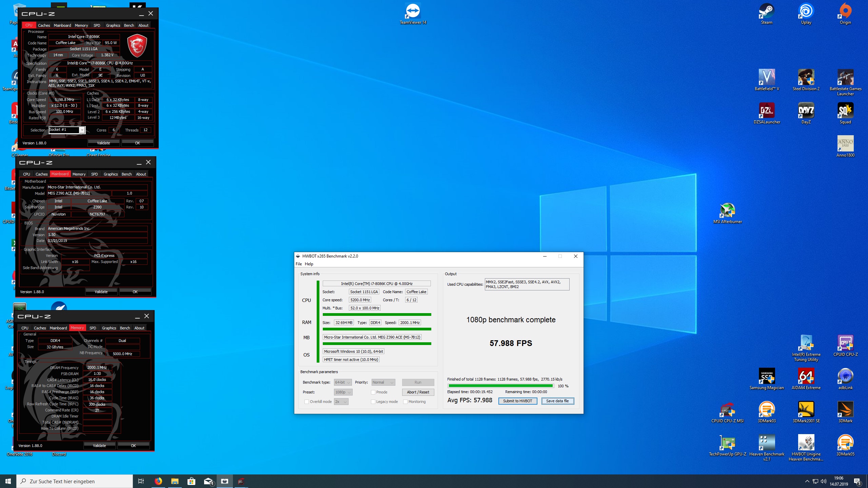Open SPD tab in middle CPU-Z window

[95, 174]
